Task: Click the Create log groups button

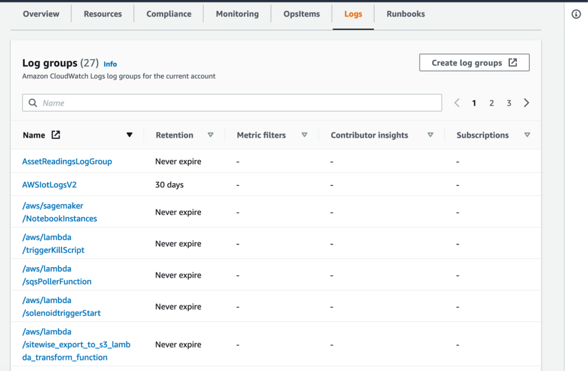Action: [x=474, y=63]
